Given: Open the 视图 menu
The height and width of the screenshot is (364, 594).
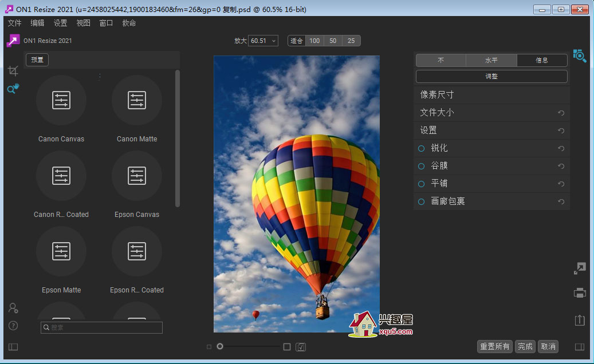Looking at the screenshot, I should [x=83, y=23].
